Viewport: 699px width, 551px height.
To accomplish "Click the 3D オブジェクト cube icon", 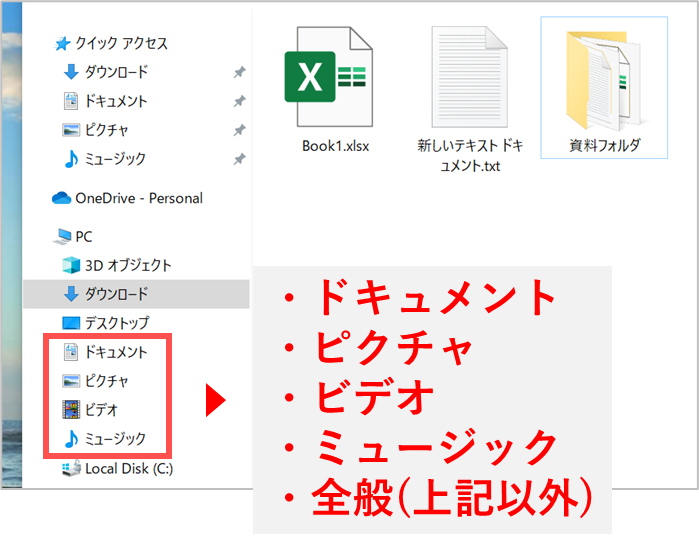I will pyautogui.click(x=71, y=265).
